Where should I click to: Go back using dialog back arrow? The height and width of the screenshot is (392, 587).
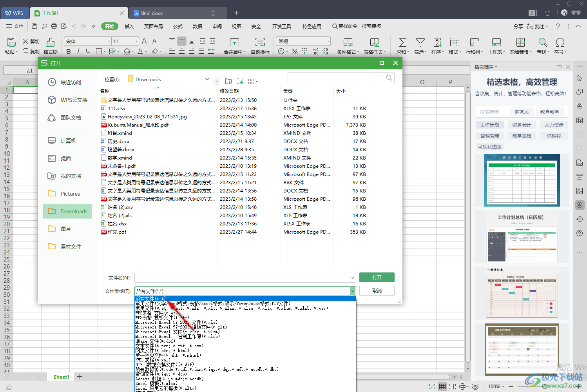tap(217, 82)
